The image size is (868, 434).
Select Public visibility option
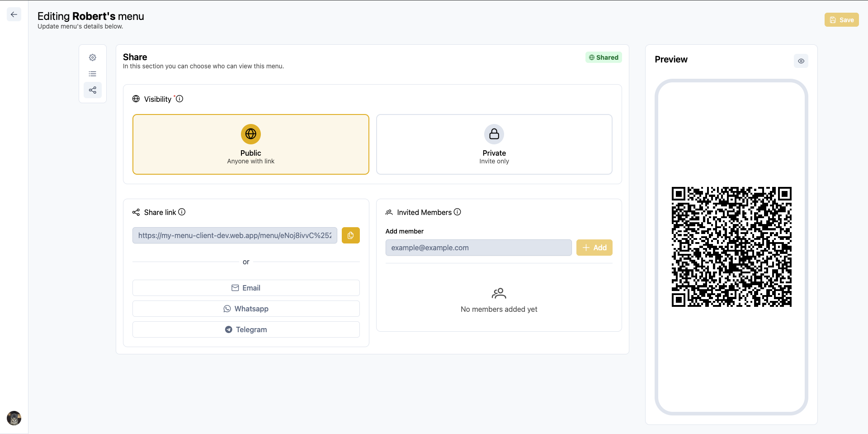coord(251,144)
